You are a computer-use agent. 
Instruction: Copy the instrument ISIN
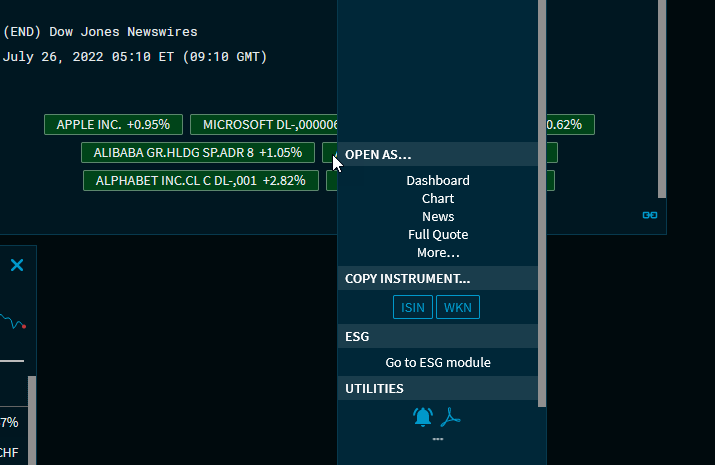click(x=412, y=308)
